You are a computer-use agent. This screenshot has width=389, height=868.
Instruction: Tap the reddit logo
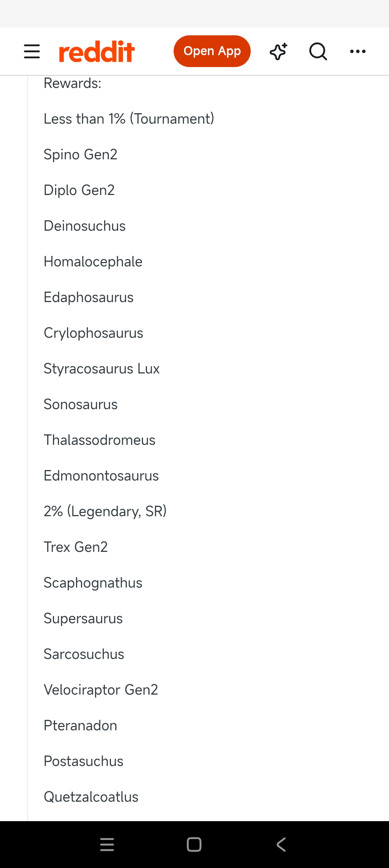97,51
